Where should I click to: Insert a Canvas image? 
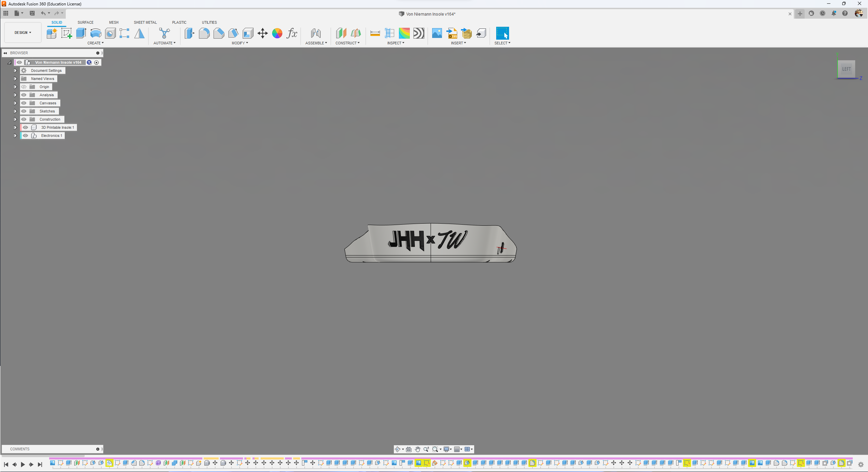coord(437,33)
